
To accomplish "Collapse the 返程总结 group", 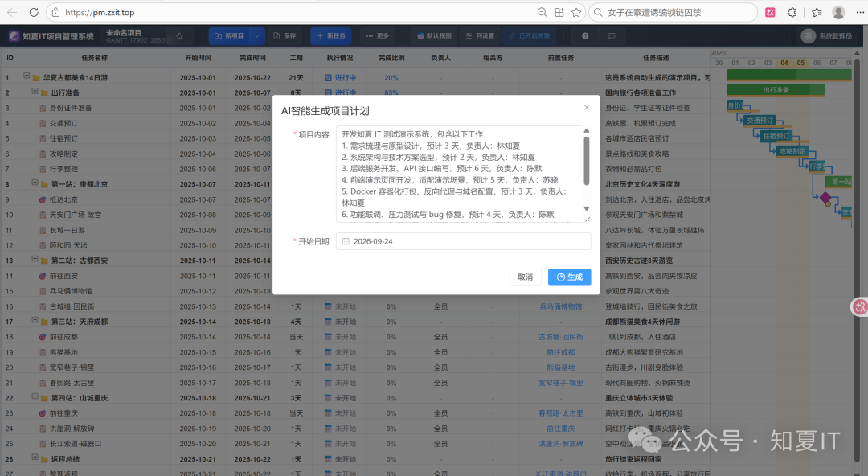I will [35, 458].
